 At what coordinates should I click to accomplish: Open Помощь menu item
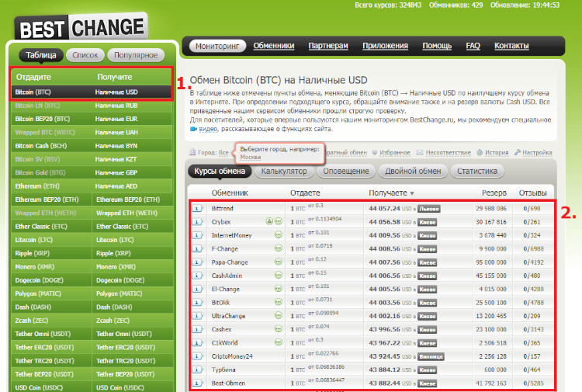(x=437, y=46)
